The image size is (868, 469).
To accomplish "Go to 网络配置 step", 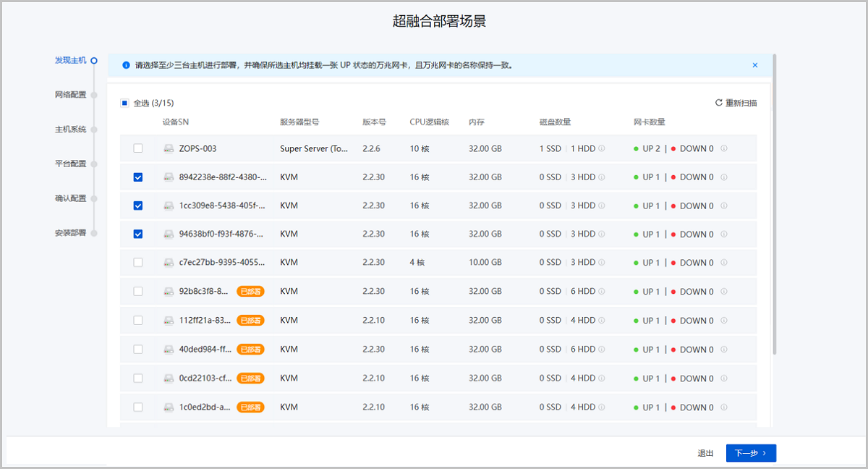I will click(x=71, y=95).
